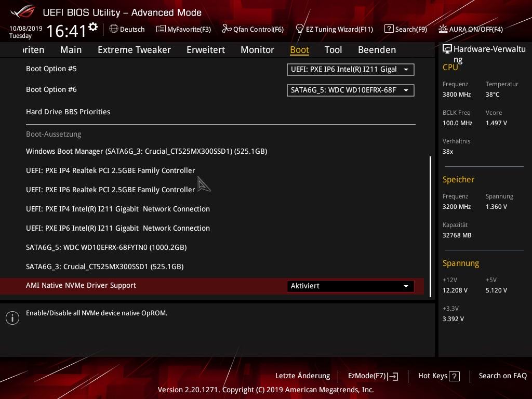
Task: Click Speicher Frequenz value 3200 MHz
Action: point(457,207)
